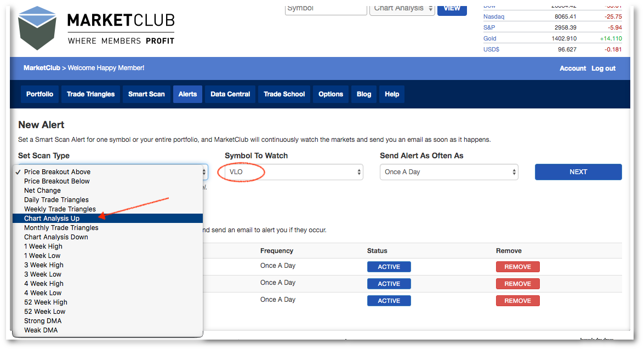This screenshot has width=644, height=350.
Task: Open the Symbol To Watch VLO dropdown
Action: (294, 172)
